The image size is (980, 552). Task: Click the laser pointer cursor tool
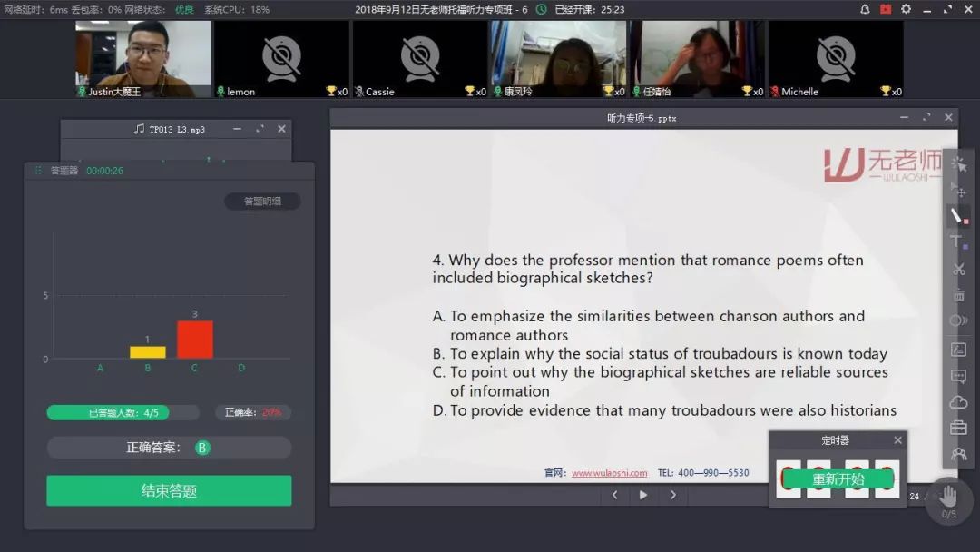click(x=958, y=164)
